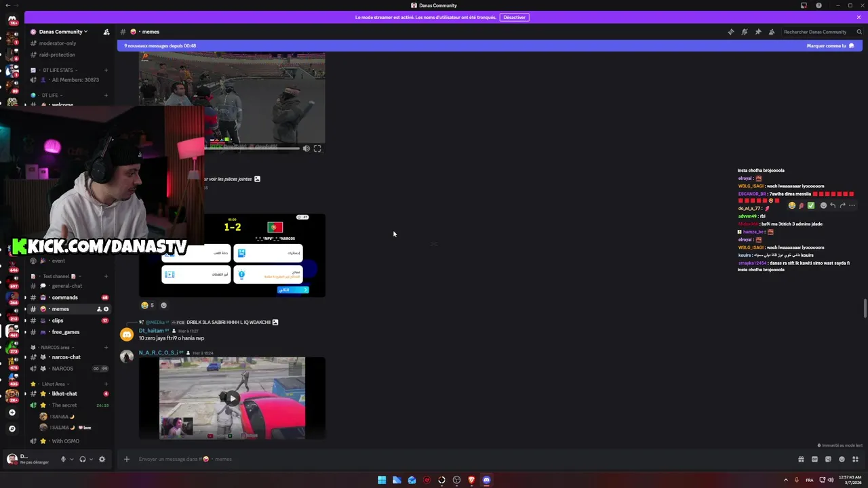Open All Members voice channel
868x488 pixels.
click(69, 80)
